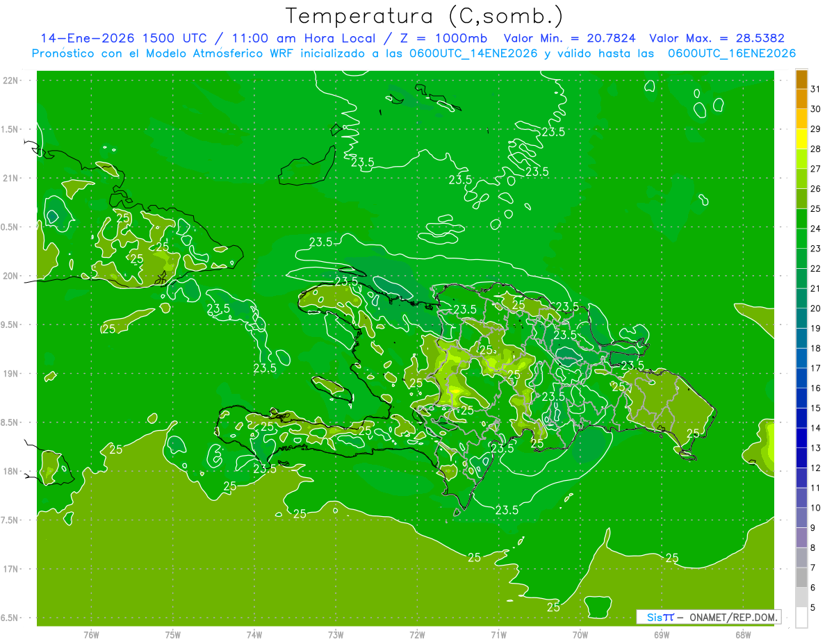Click the legend value "7"
The width and height of the screenshot is (834, 644).
pos(813,568)
